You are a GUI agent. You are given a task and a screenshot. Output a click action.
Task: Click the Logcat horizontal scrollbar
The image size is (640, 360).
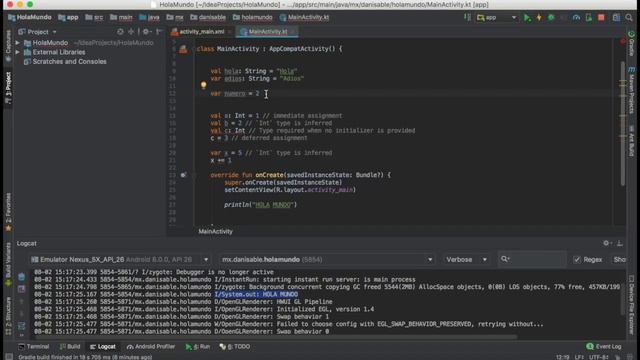(x=276, y=337)
